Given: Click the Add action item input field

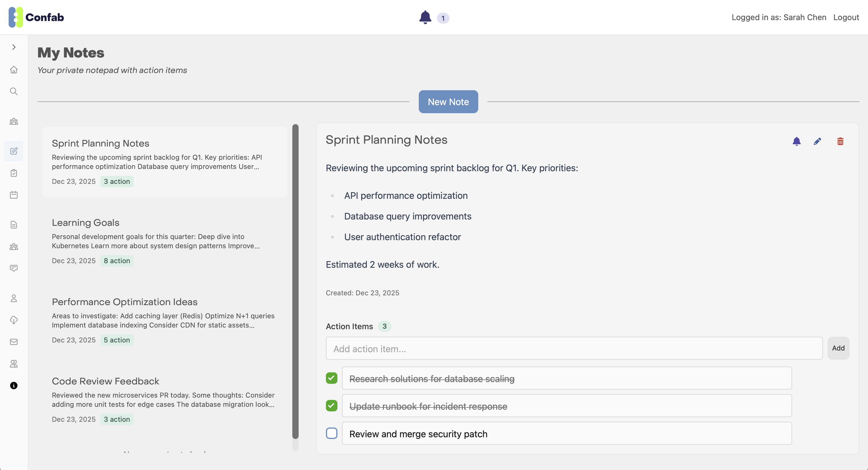Looking at the screenshot, I should click(573, 348).
